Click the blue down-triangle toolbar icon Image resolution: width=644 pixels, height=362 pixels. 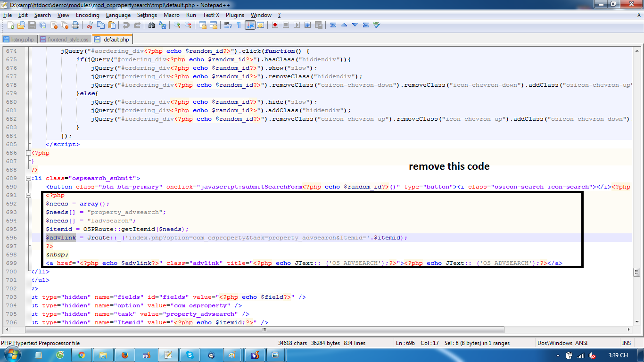[x=355, y=25]
